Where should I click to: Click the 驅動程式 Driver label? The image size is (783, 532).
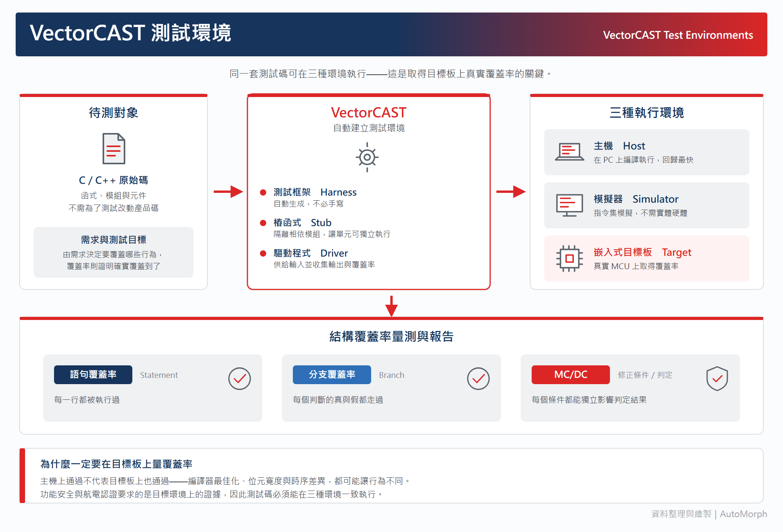click(x=311, y=253)
